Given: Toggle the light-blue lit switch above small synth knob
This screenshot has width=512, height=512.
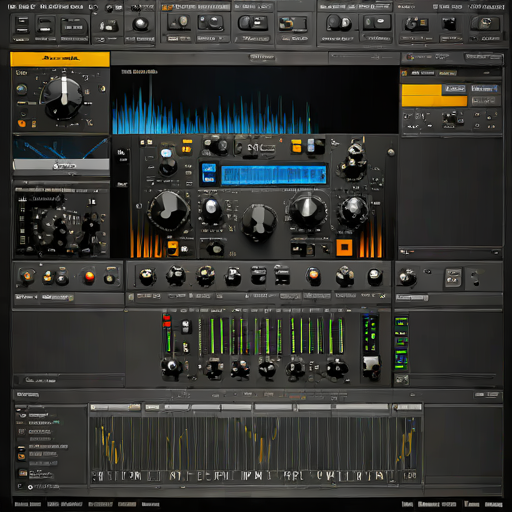Looking at the screenshot, I should pos(166,153).
